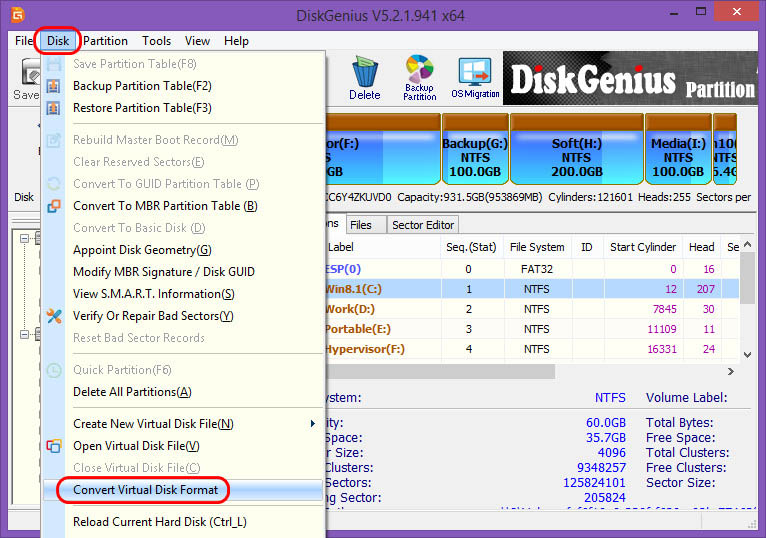Screen dimensions: 766x538
Task: Choose Delete All Partitions(A)
Action: click(x=184, y=392)
